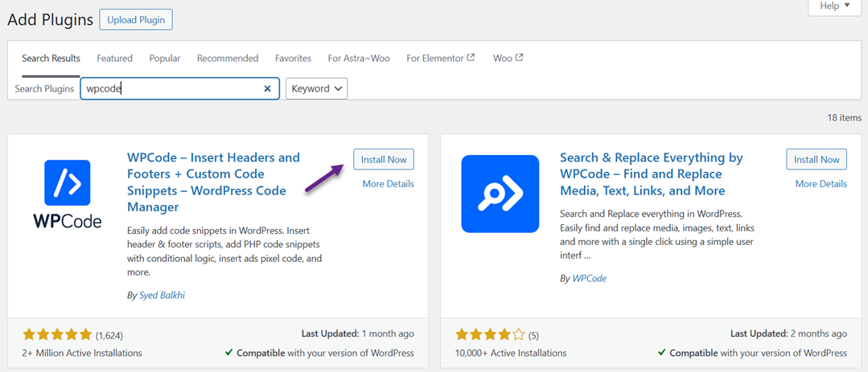Switch to the Search Results tab
Viewport: 868px width, 372px height.
[51, 58]
